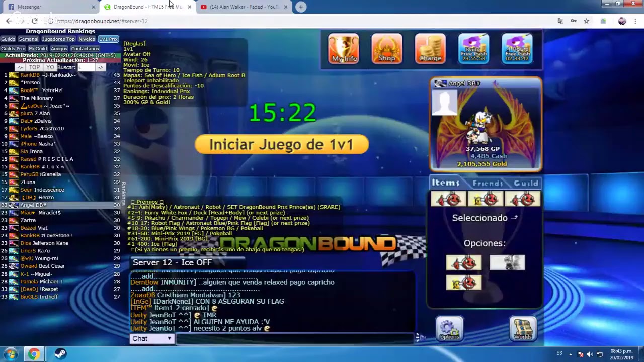Claim the Daily Free Cash icon
Viewport: 644px width, 362px height.
click(473, 49)
